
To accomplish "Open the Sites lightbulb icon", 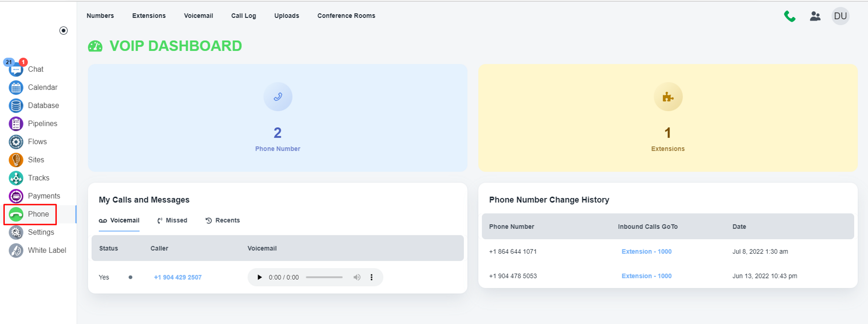I will click(16, 160).
